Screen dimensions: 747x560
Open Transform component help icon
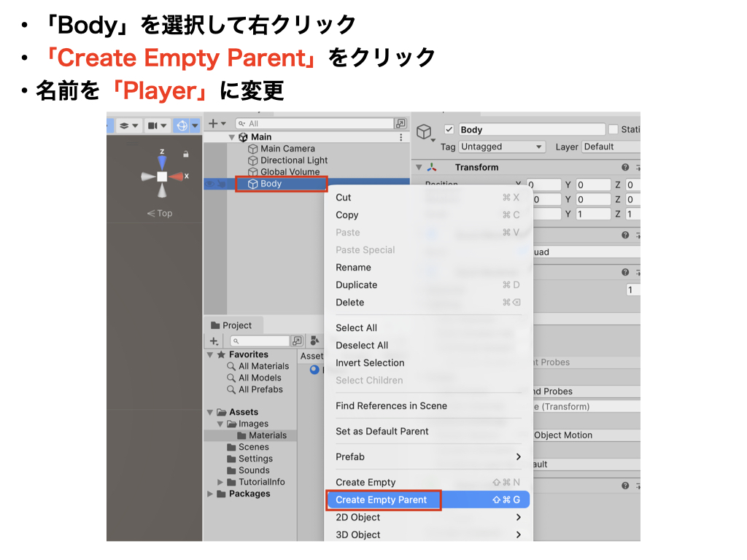625,168
